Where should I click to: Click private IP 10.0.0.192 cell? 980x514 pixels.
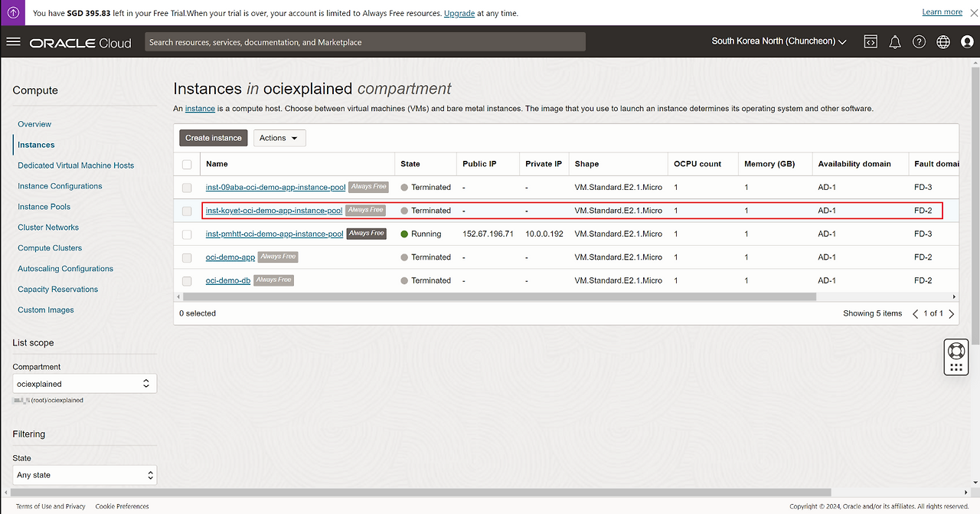[544, 234]
